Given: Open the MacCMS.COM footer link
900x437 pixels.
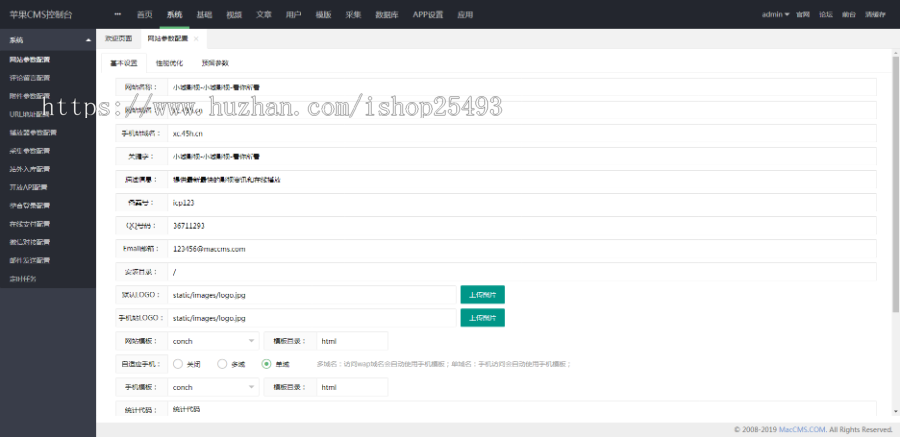Looking at the screenshot, I should click(802, 429).
